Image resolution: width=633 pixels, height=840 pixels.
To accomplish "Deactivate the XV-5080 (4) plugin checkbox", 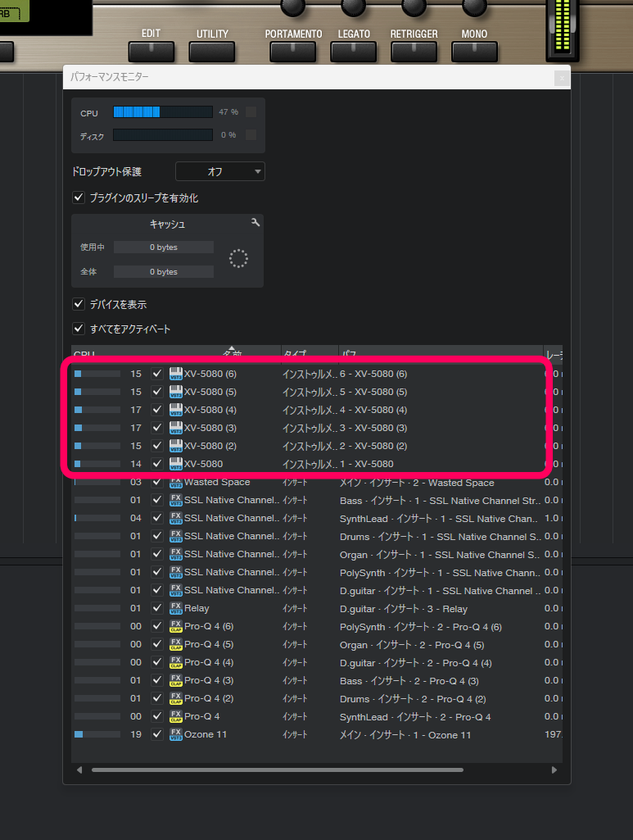I will [157, 410].
